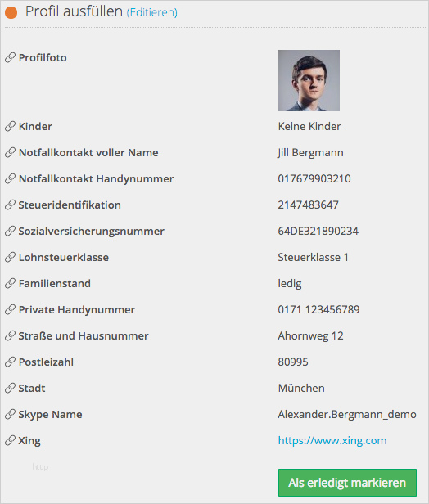Viewport: 429px width, 504px height.
Task: Click the link icon beside Straße und Hausnummer
Action: click(10, 336)
